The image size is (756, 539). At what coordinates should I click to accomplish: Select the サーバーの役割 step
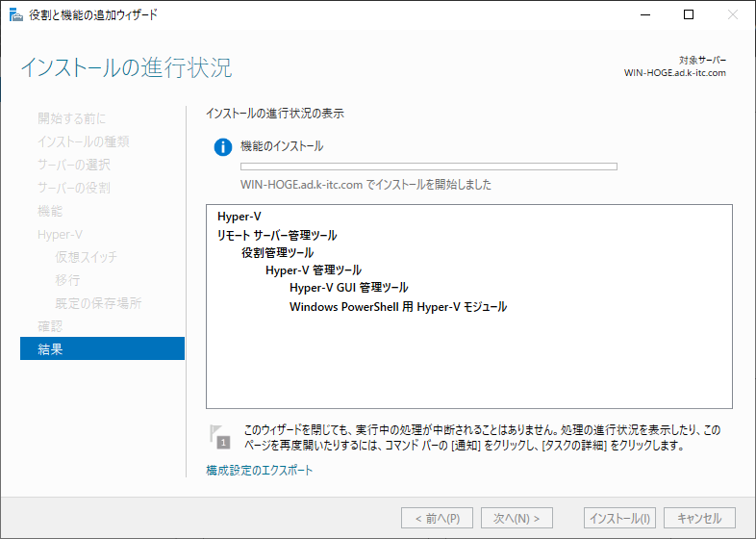tap(74, 188)
